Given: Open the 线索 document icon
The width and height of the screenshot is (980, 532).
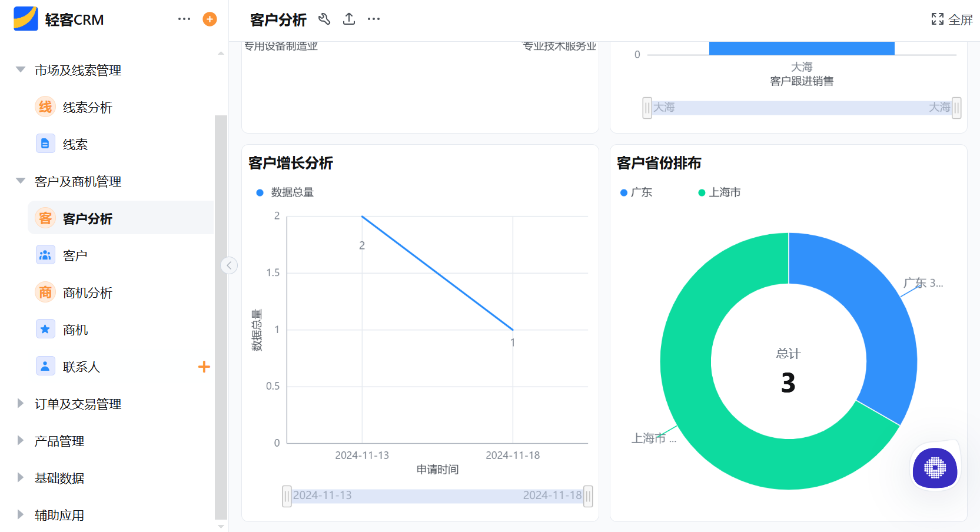Looking at the screenshot, I should (45, 144).
